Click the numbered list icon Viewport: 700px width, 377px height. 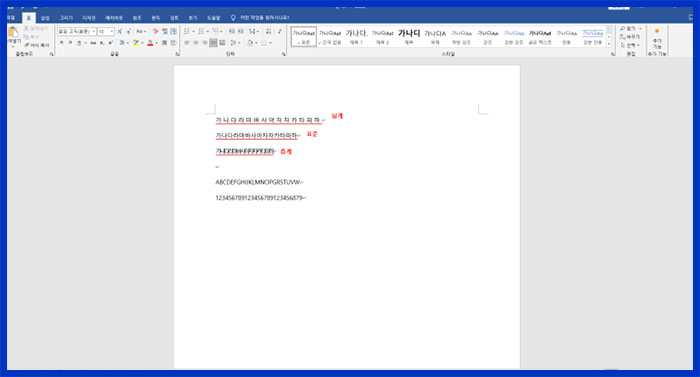pyautogui.click(x=201, y=31)
